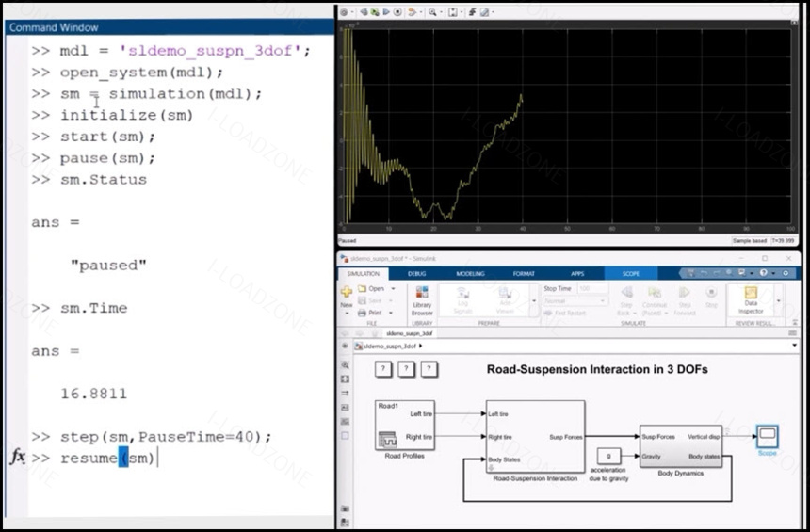
Task: Open the Library Browser
Action: coord(422,300)
